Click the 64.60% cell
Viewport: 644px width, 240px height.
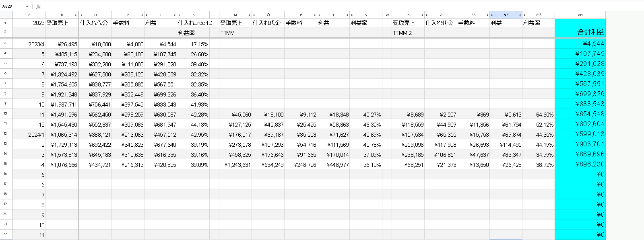click(x=539, y=114)
